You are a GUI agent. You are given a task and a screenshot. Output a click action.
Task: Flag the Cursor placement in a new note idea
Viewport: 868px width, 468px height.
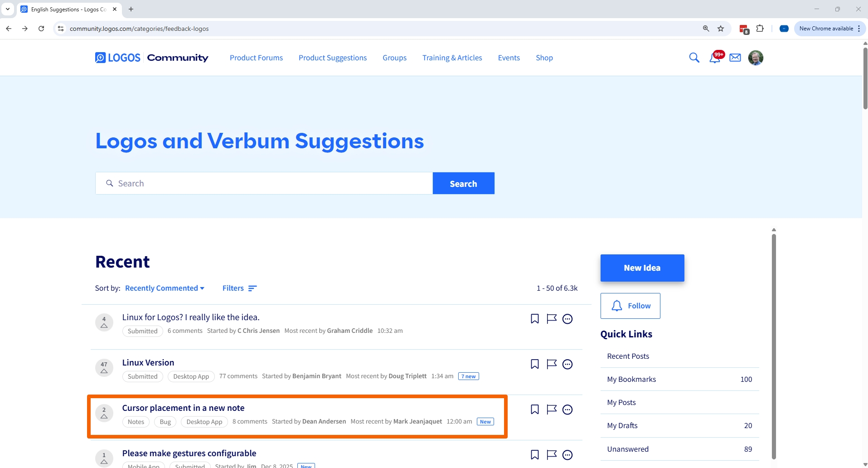(x=552, y=409)
